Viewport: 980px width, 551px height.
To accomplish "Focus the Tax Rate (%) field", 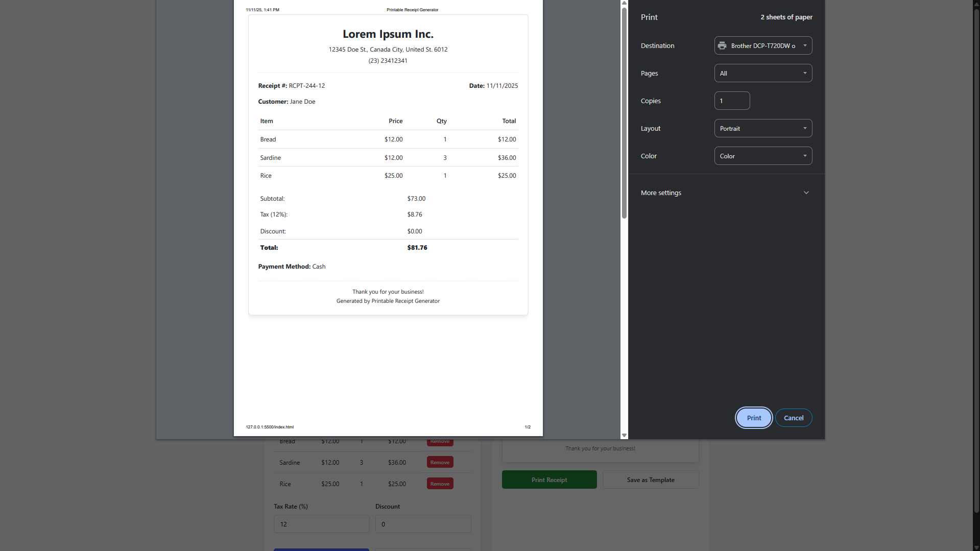I will coord(321,524).
